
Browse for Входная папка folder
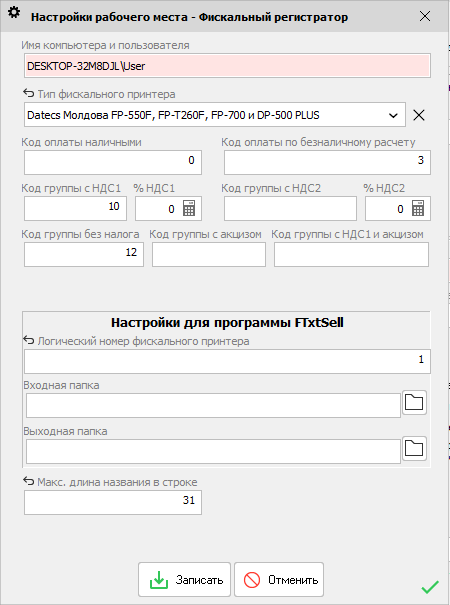pyautogui.click(x=414, y=402)
